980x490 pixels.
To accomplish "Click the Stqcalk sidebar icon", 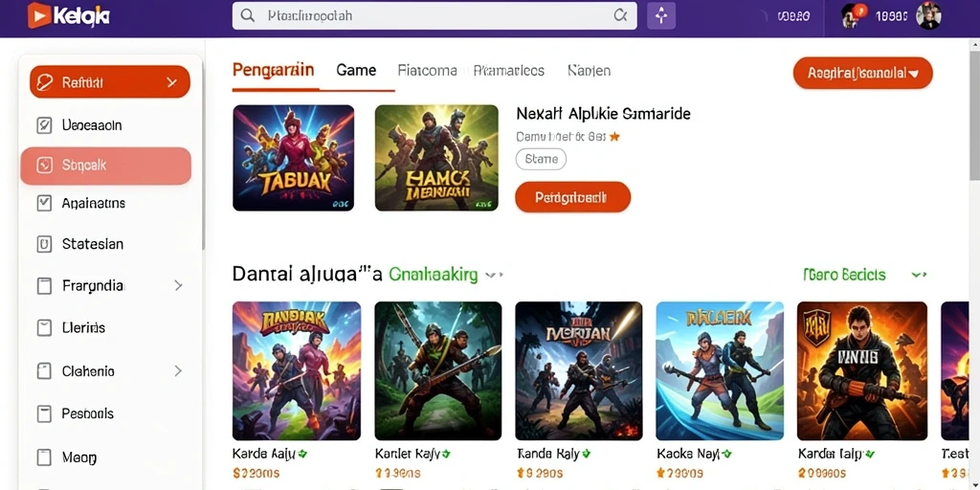I will [x=44, y=166].
